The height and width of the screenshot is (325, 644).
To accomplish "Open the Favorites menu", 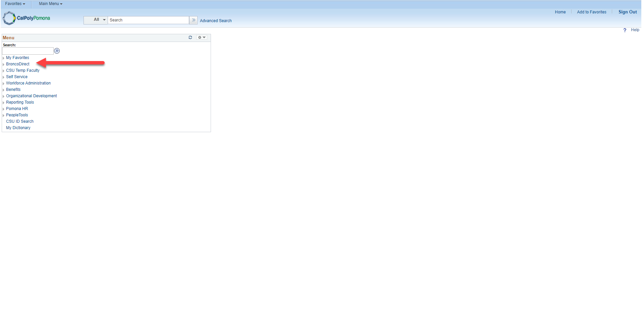I will coord(15,4).
